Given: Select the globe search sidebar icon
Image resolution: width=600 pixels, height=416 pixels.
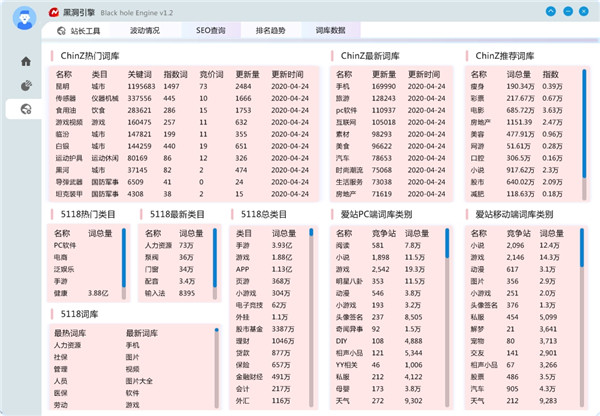Looking at the screenshot, I should coord(24,108).
